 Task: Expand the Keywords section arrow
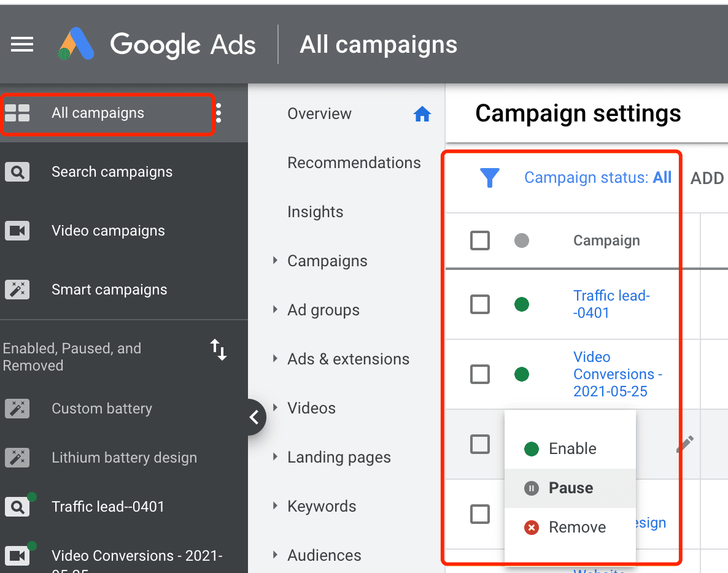(x=276, y=506)
